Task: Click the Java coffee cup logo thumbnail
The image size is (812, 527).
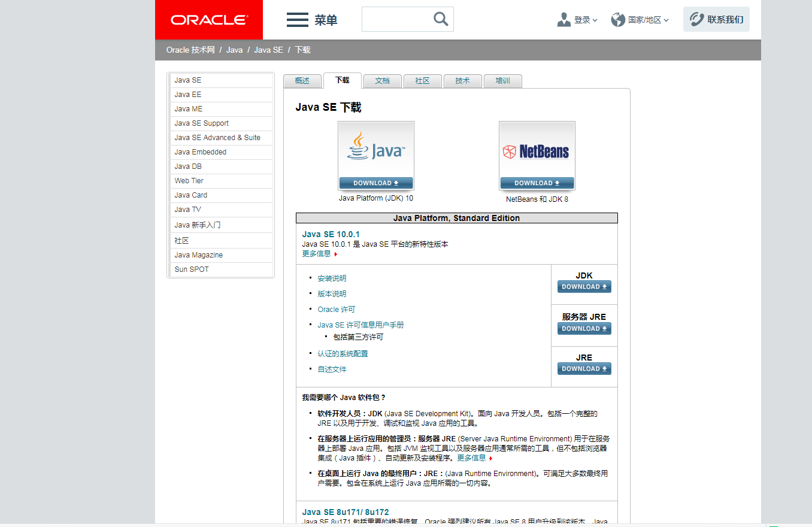Action: (376, 149)
